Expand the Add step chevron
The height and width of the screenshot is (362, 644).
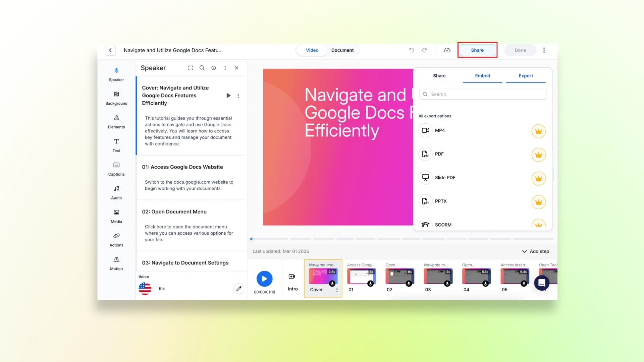tap(524, 251)
